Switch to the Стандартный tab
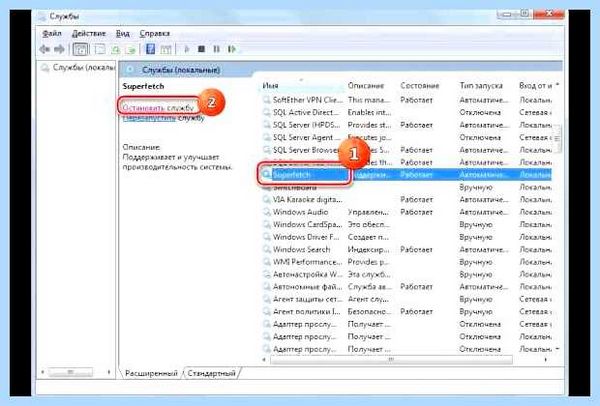 click(211, 373)
